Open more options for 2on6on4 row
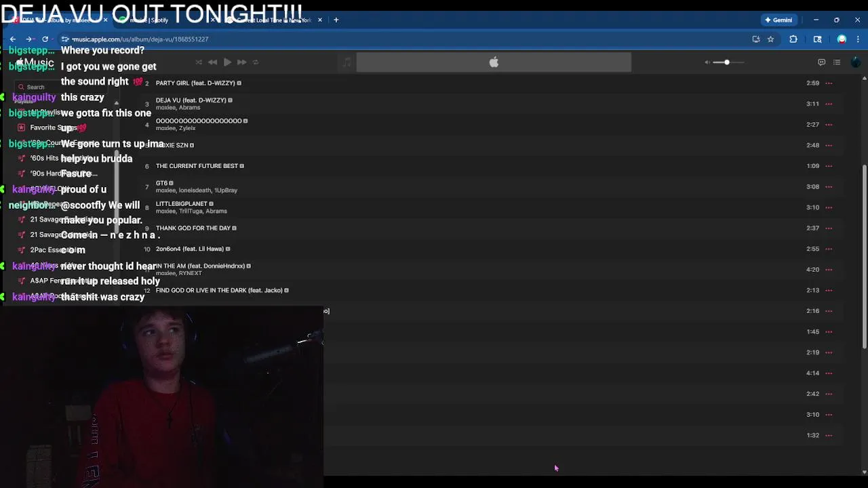 829,249
